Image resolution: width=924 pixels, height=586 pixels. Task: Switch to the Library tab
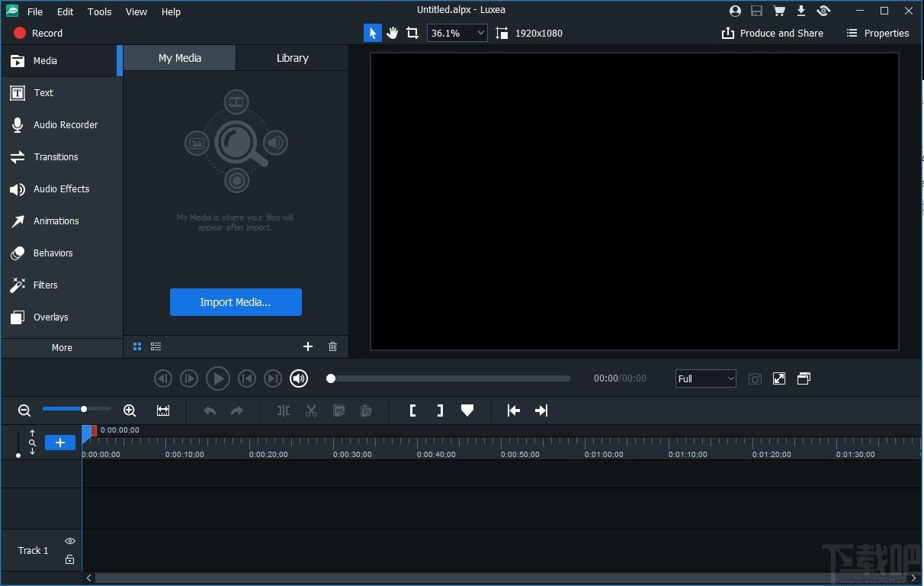coord(292,58)
